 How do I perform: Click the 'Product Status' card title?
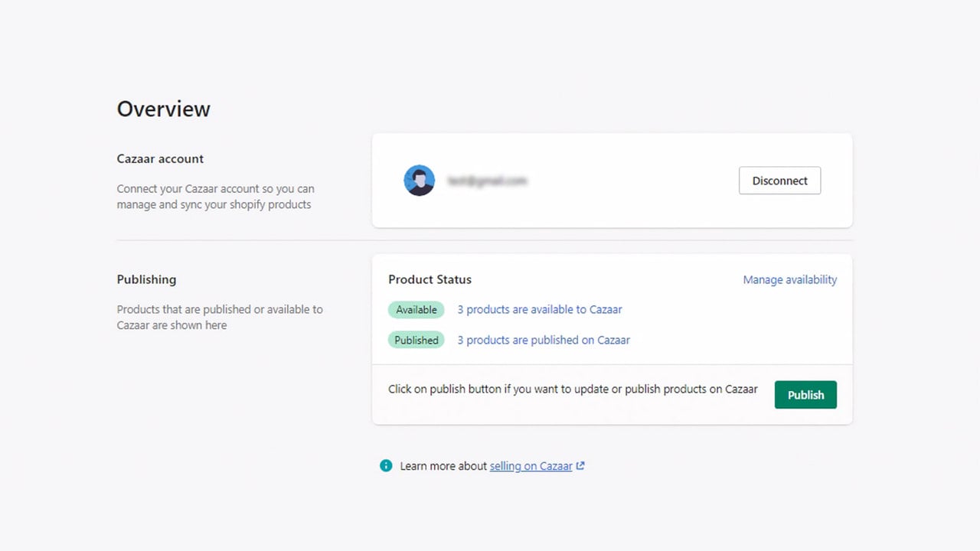pos(430,279)
